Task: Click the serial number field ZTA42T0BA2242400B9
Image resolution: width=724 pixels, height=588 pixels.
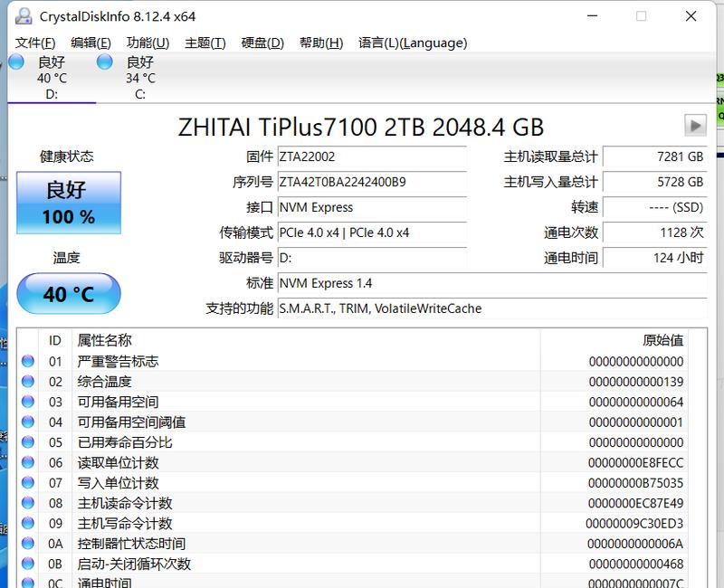Action: click(x=372, y=182)
